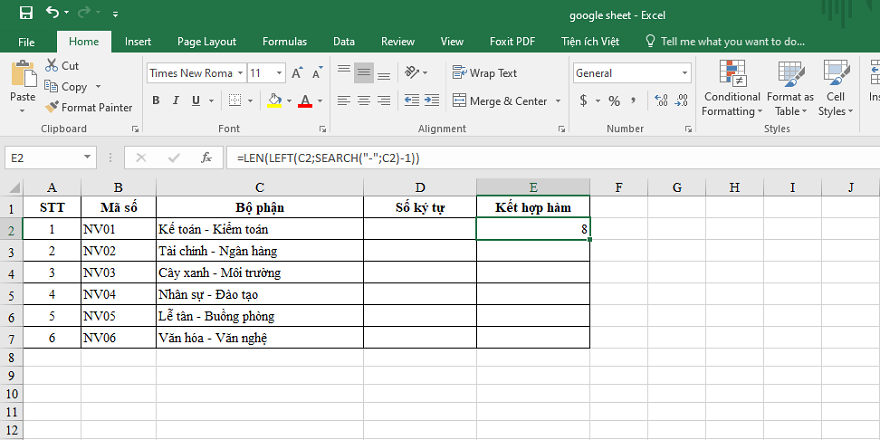
Task: Click the Insert Function fx icon
Action: point(205,158)
